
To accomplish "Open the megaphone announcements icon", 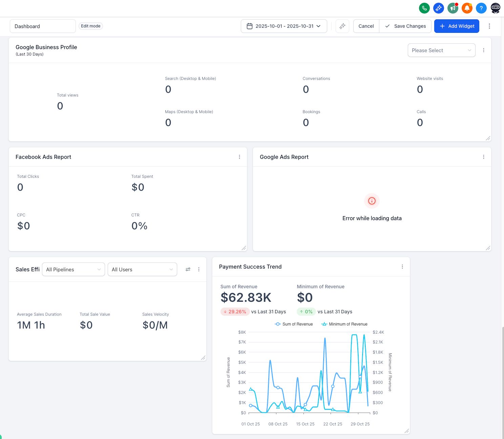I will pyautogui.click(x=453, y=8).
